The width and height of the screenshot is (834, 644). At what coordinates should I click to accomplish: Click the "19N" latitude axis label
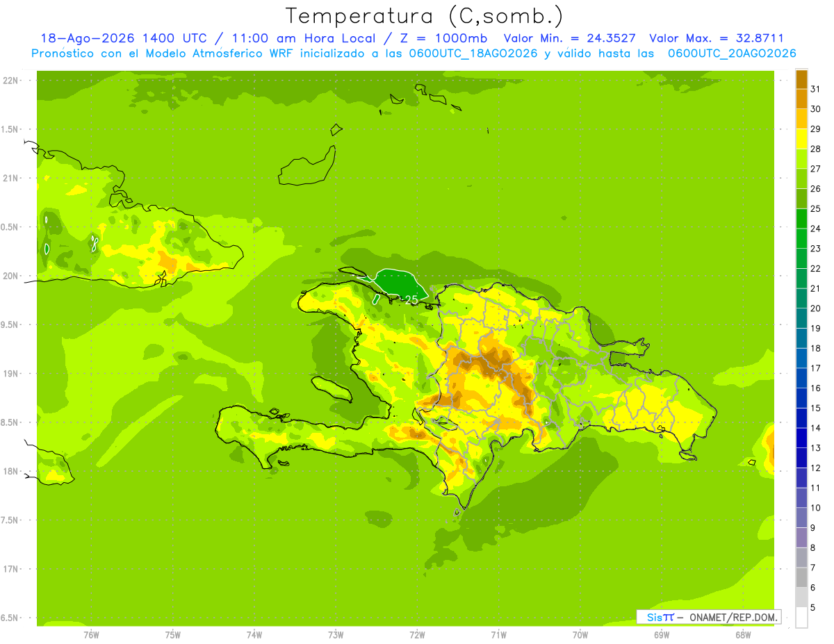(x=11, y=373)
